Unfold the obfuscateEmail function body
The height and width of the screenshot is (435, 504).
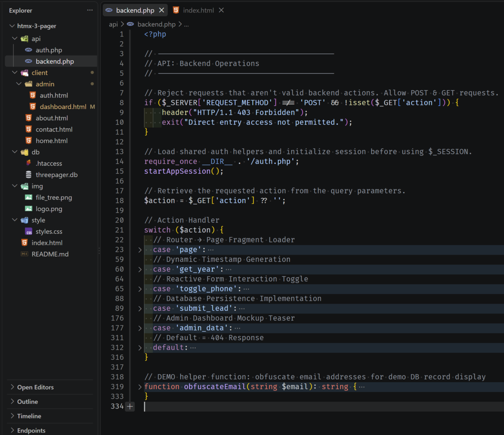pos(140,387)
